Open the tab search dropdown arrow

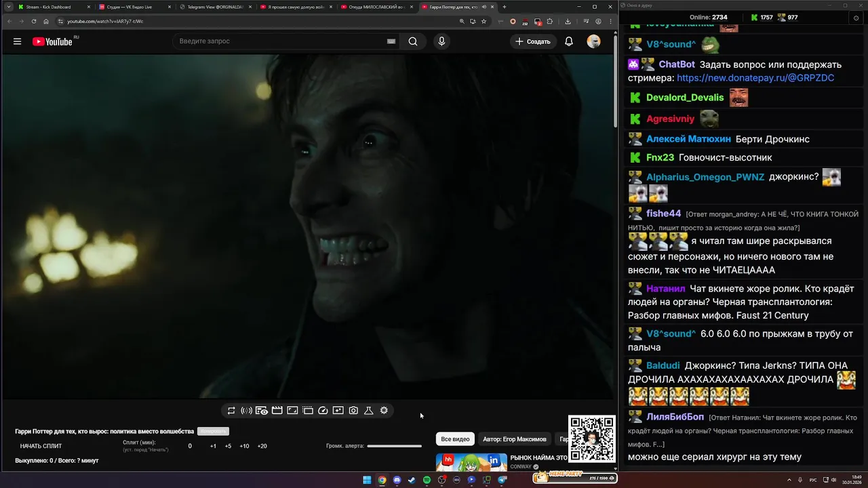pyautogui.click(x=9, y=7)
